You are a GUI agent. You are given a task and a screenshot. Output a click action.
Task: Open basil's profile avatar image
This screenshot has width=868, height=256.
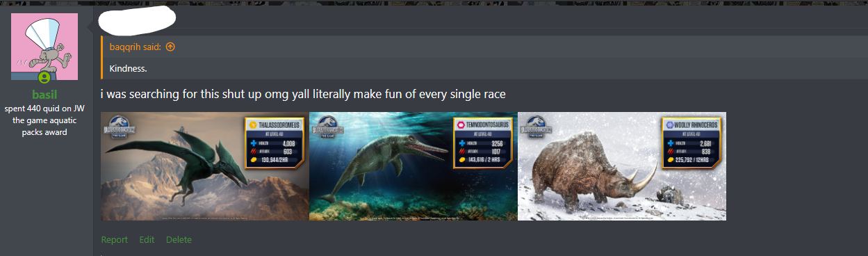[44, 47]
